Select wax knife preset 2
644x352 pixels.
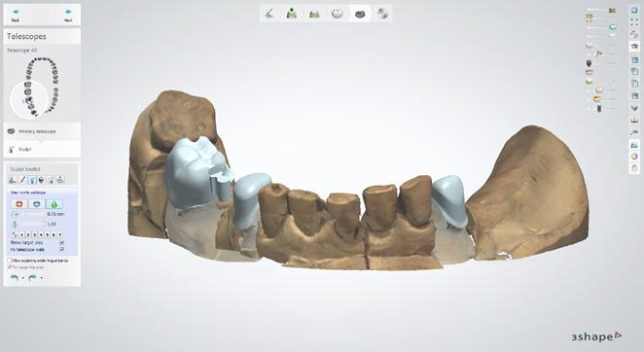[28, 235]
